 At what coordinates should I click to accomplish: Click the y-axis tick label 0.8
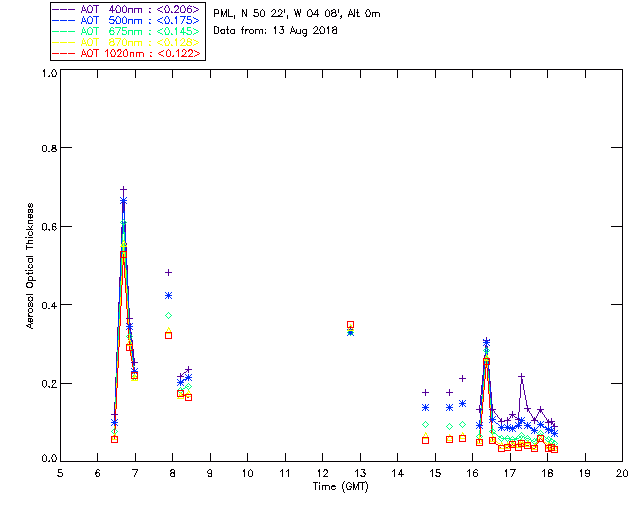pos(49,148)
